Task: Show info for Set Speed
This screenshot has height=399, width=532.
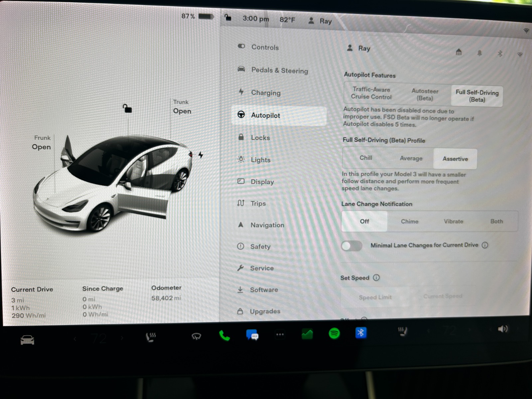Action: click(376, 278)
